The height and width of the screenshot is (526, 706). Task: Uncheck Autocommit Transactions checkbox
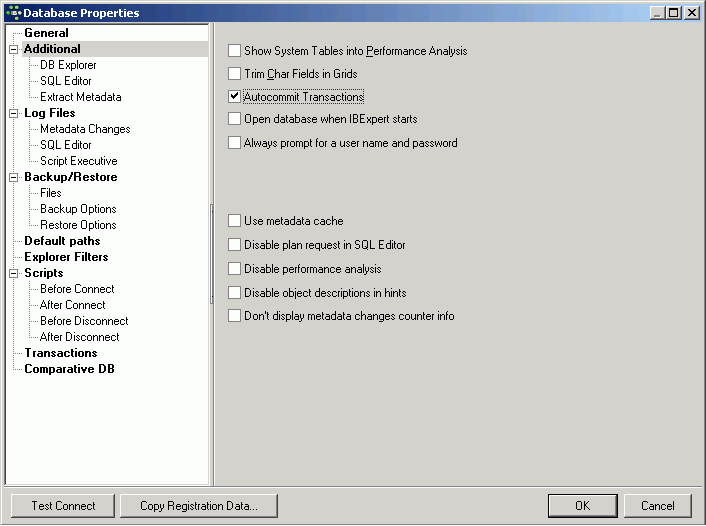coord(234,97)
